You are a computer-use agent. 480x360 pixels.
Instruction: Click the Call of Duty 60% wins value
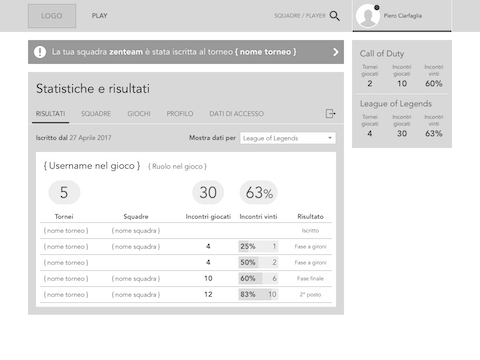click(434, 84)
